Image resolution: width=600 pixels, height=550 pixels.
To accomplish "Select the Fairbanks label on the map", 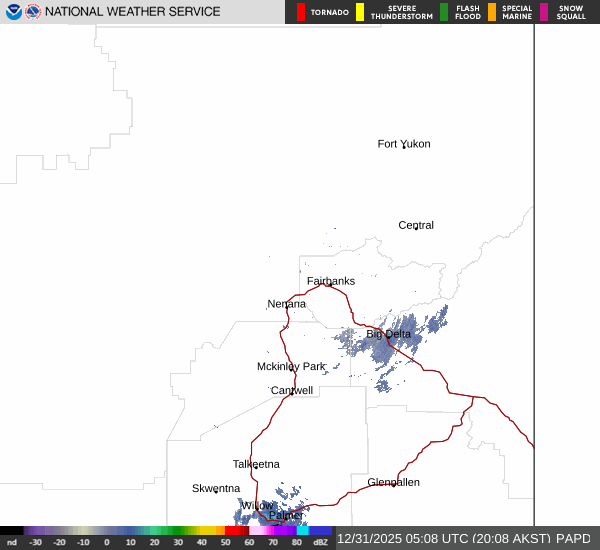I will click(x=330, y=281).
